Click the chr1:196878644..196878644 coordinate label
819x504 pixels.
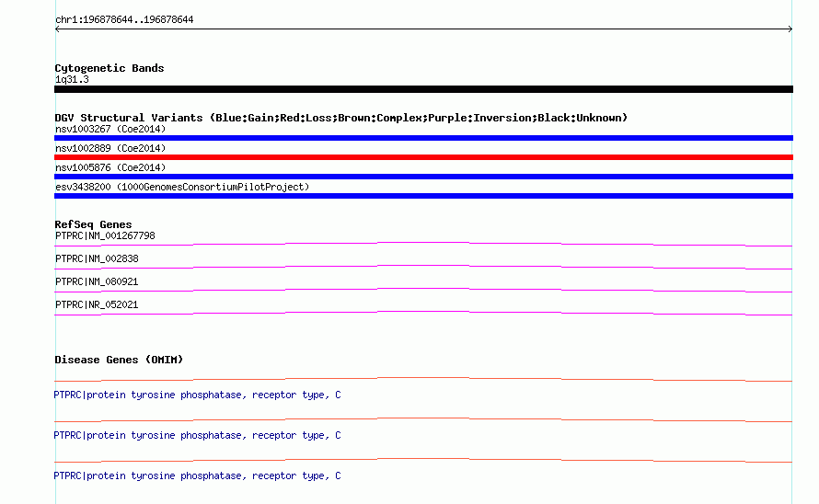pyautogui.click(x=124, y=20)
